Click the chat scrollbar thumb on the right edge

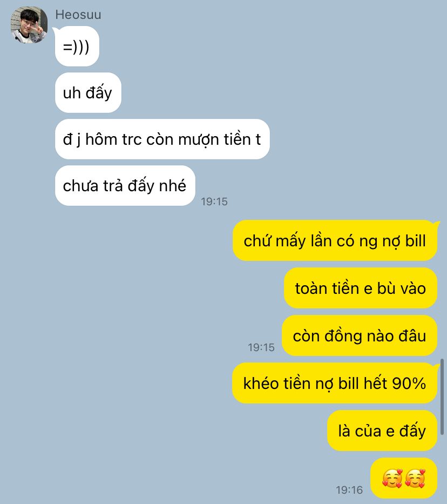(x=442, y=397)
